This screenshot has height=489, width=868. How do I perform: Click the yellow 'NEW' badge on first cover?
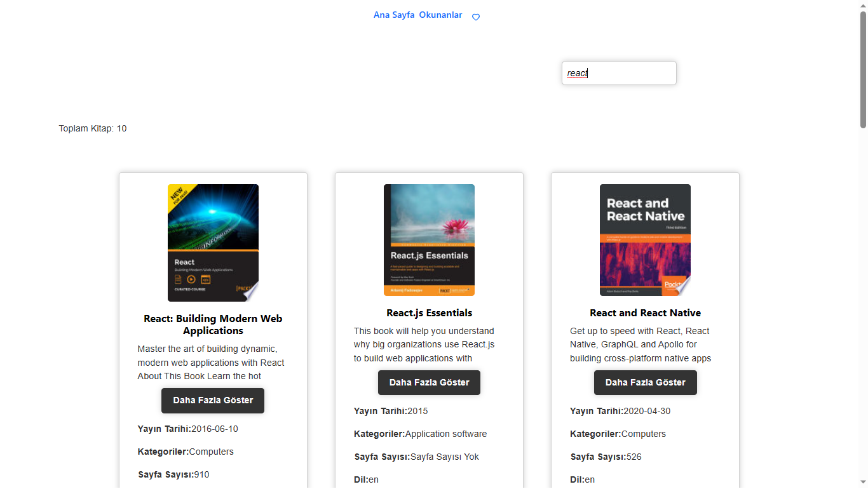[x=177, y=194]
